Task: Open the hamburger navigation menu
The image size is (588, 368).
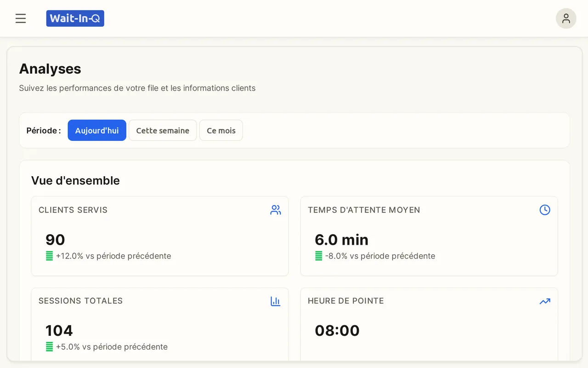Action: point(21,18)
